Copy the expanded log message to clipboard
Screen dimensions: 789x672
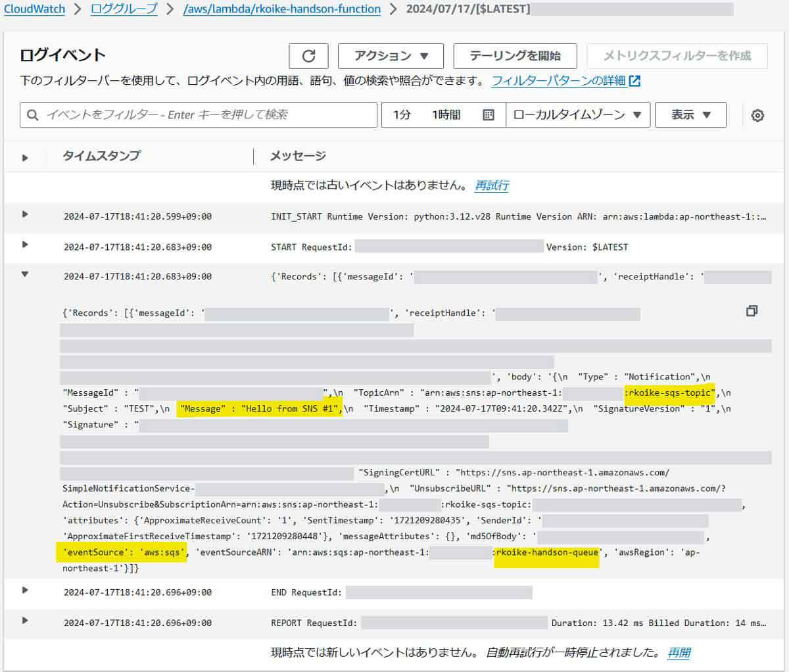tap(752, 311)
